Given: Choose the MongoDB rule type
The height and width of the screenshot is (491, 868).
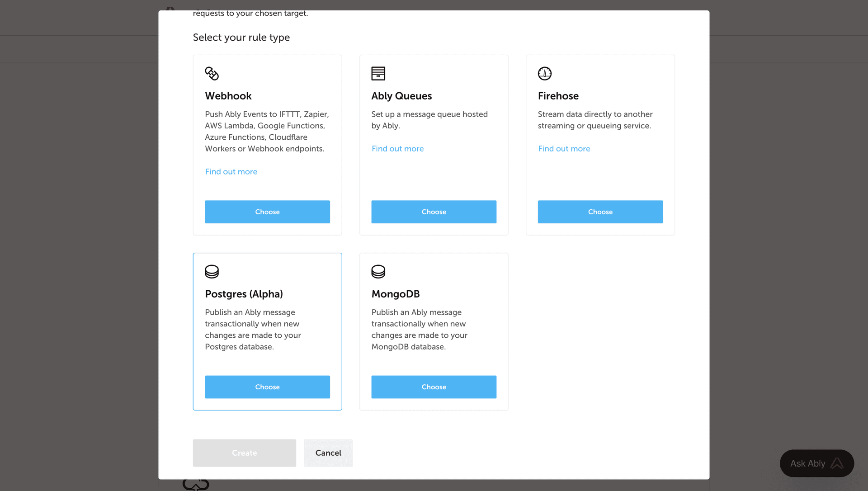Looking at the screenshot, I should point(434,387).
